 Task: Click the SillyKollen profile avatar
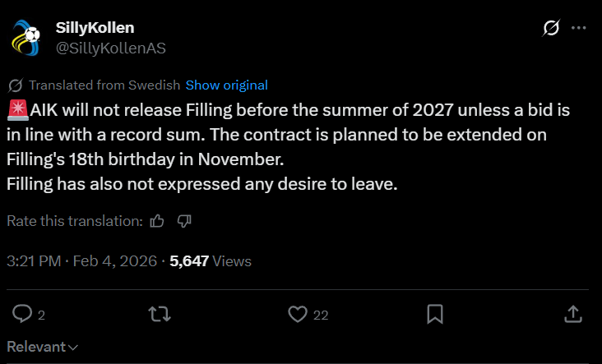[x=27, y=38]
